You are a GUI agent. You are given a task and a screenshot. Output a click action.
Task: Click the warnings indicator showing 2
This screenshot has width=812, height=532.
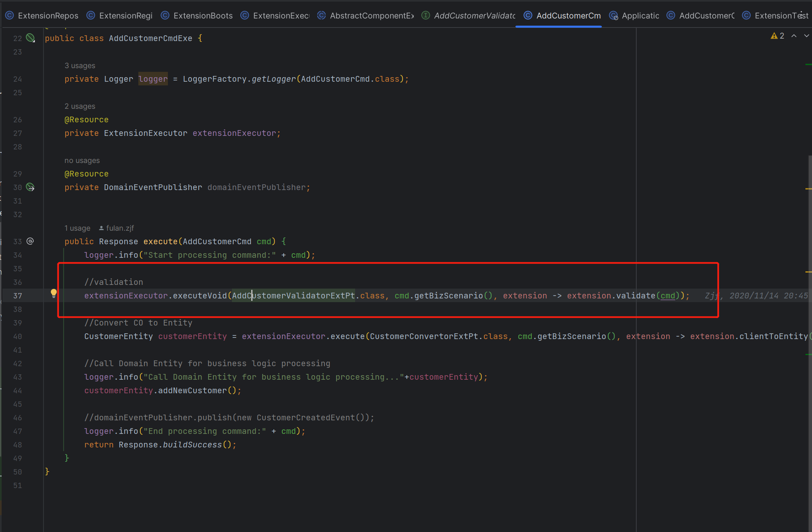(778, 36)
